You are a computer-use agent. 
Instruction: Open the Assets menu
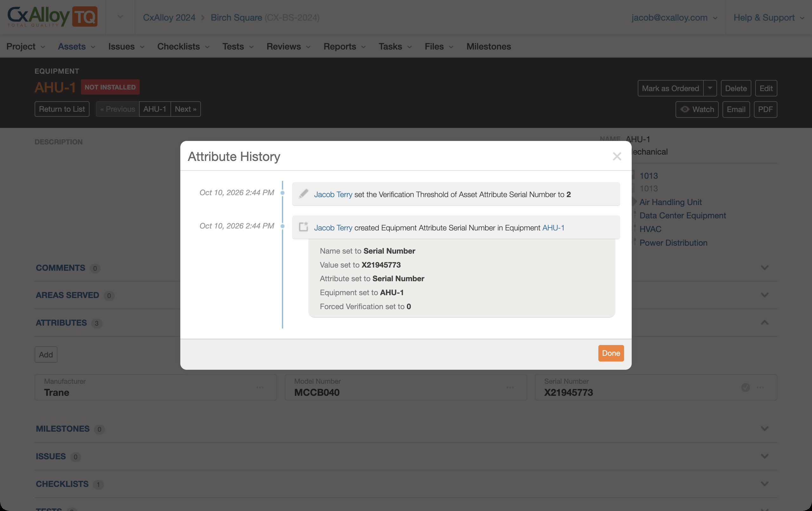[x=77, y=47]
